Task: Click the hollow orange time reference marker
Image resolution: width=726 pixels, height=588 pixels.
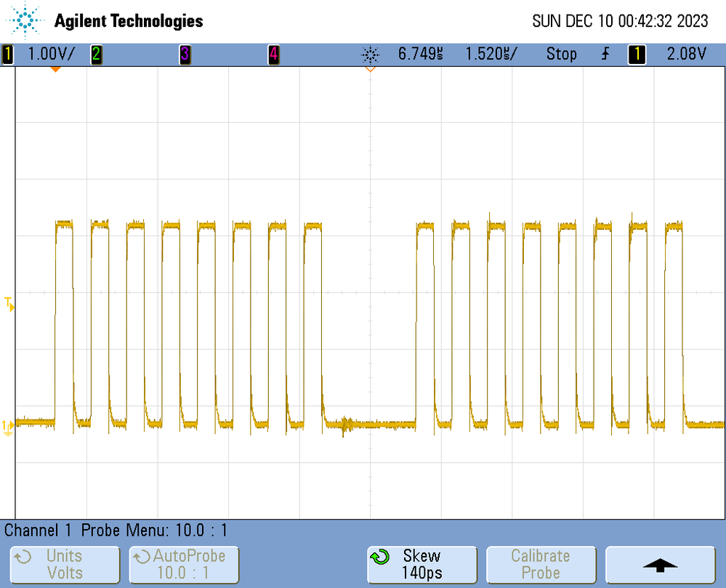Action: pyautogui.click(x=371, y=70)
